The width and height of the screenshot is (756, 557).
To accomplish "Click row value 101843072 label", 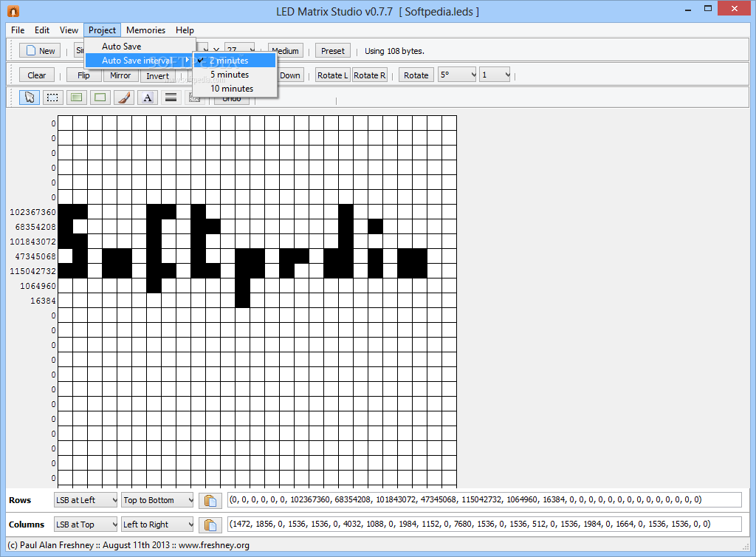I will coord(32,242).
